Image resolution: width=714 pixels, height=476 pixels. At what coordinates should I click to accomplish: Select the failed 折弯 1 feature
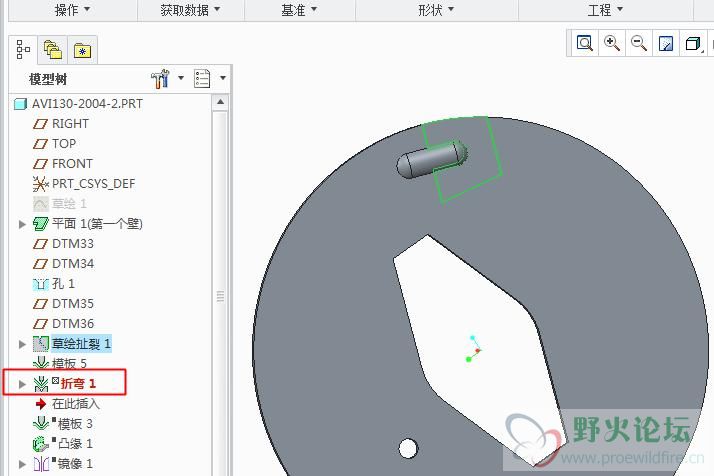click(x=78, y=384)
